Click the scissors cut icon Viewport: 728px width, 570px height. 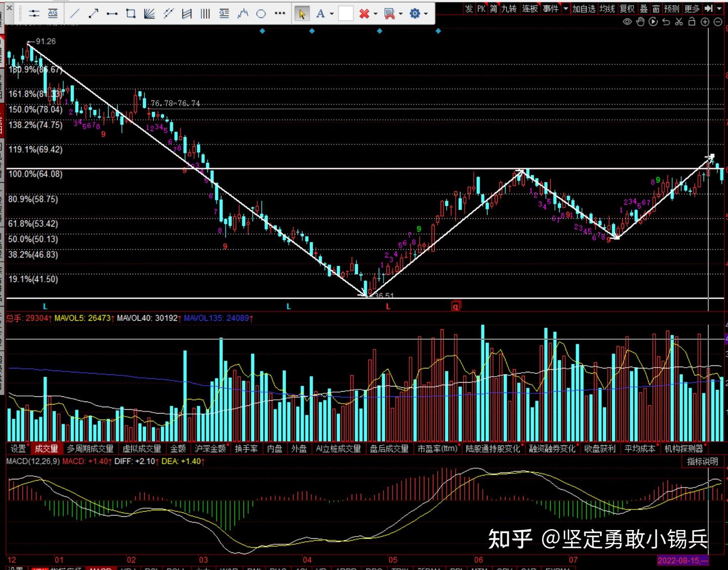679,22
